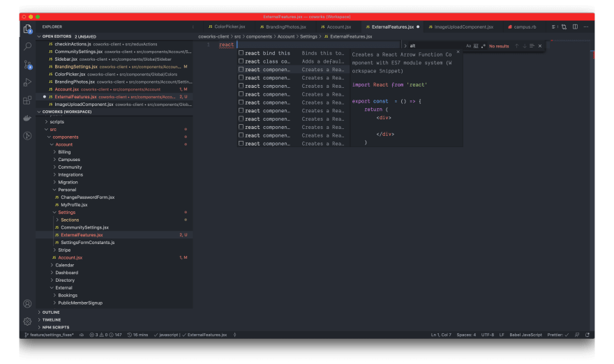Toggle Match Case in find widget
Screen dimensions: 614x364
(x=468, y=46)
